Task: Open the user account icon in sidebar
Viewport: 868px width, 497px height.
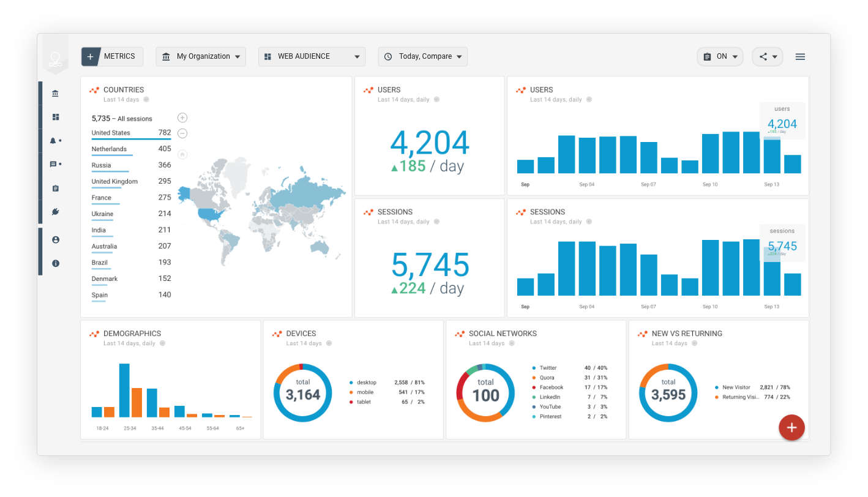Action: [56, 240]
